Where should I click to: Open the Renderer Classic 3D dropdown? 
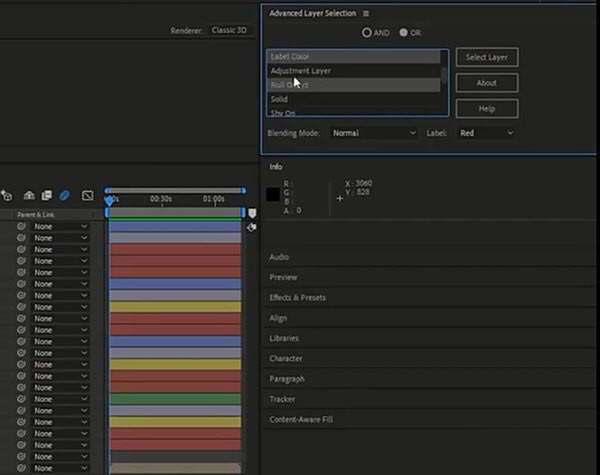point(229,30)
